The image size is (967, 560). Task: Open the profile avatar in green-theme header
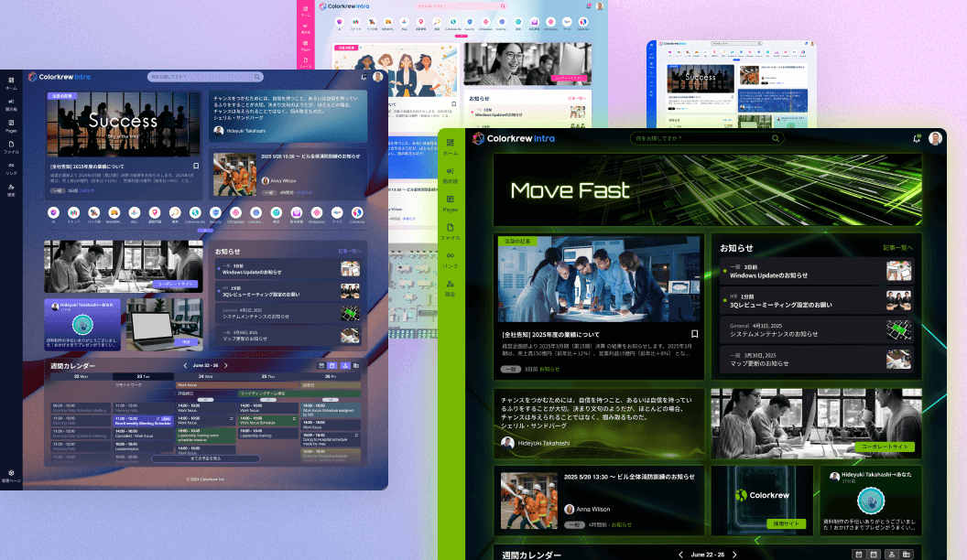coord(935,138)
